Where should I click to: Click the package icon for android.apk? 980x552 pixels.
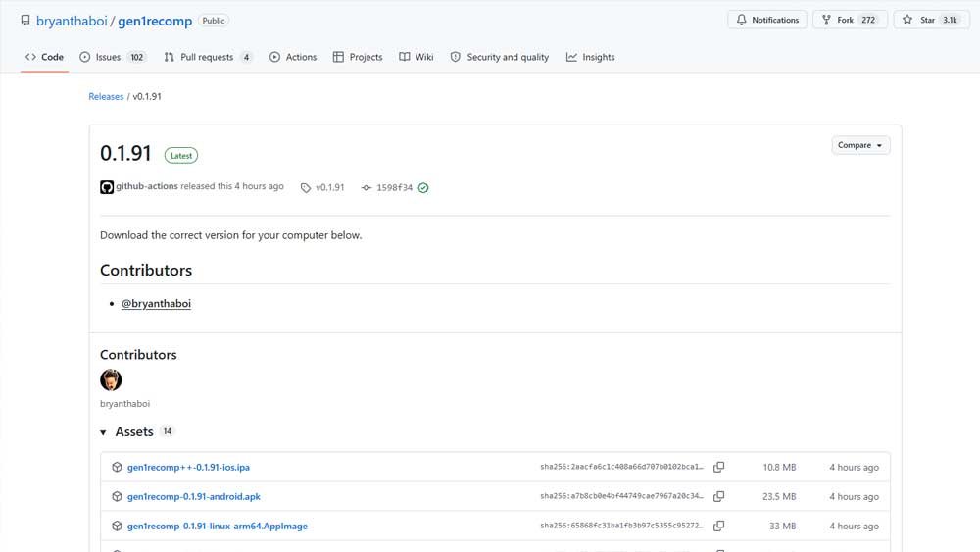click(x=117, y=496)
